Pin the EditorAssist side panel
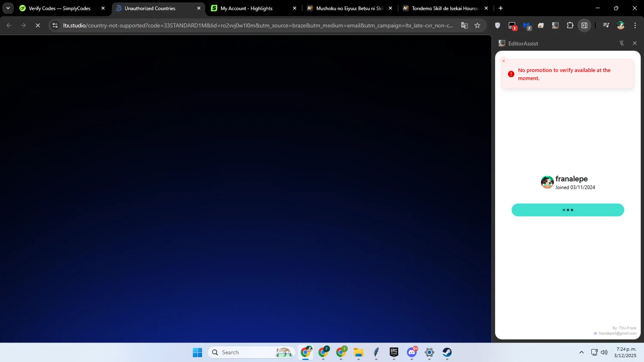This screenshot has width=644, height=362. 622,43
